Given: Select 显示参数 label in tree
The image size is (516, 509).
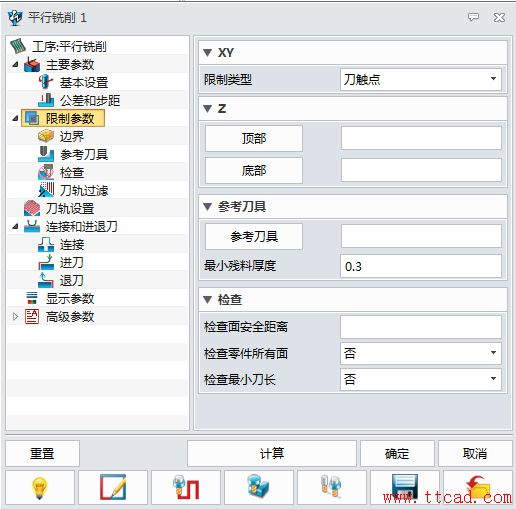Looking at the screenshot, I should point(70,298).
